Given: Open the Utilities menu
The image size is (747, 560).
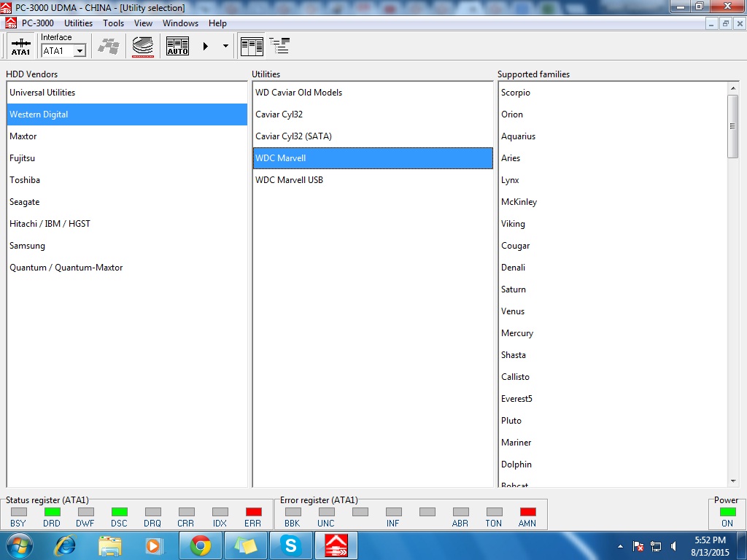Looking at the screenshot, I should pos(78,23).
